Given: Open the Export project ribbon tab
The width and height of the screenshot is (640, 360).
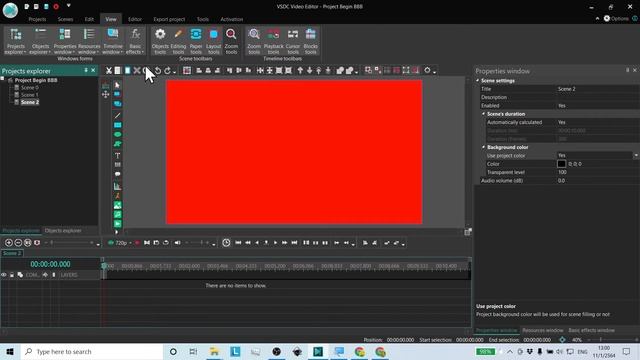Looking at the screenshot, I should (169, 19).
